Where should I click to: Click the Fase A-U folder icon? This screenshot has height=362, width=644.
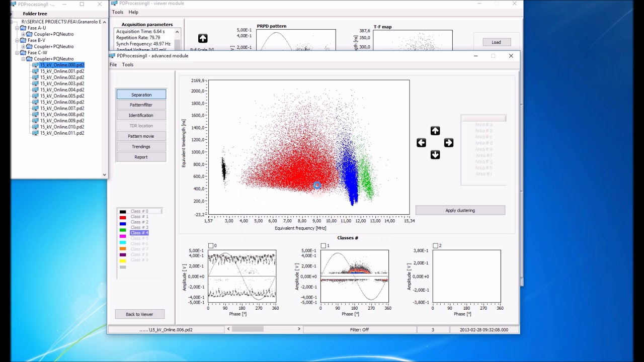pos(23,28)
